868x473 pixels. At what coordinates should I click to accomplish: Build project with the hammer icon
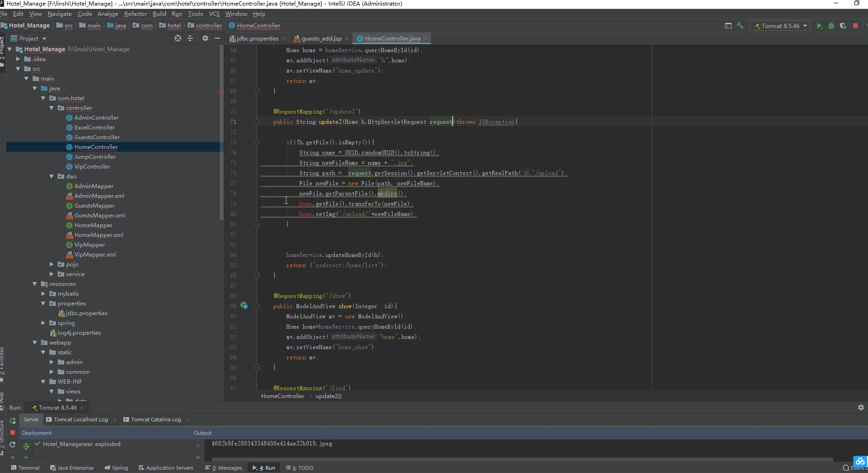tap(740, 26)
